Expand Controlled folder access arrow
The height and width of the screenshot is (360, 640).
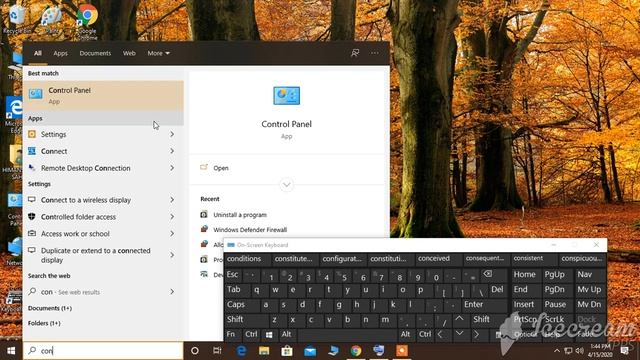tap(172, 217)
